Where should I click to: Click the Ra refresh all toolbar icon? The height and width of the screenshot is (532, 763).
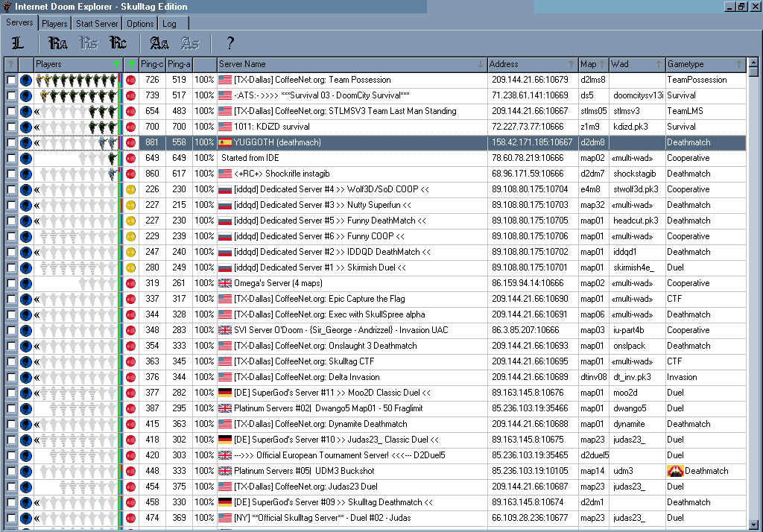coord(57,43)
